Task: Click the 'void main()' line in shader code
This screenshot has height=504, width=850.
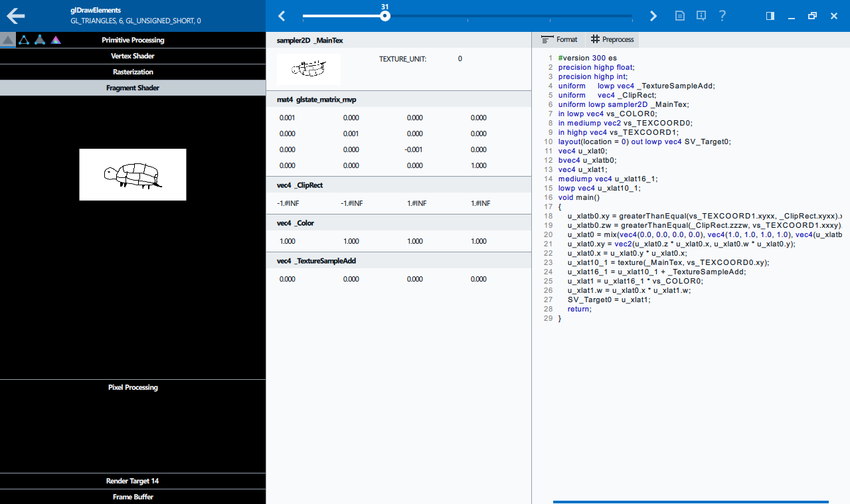Action: tap(579, 197)
